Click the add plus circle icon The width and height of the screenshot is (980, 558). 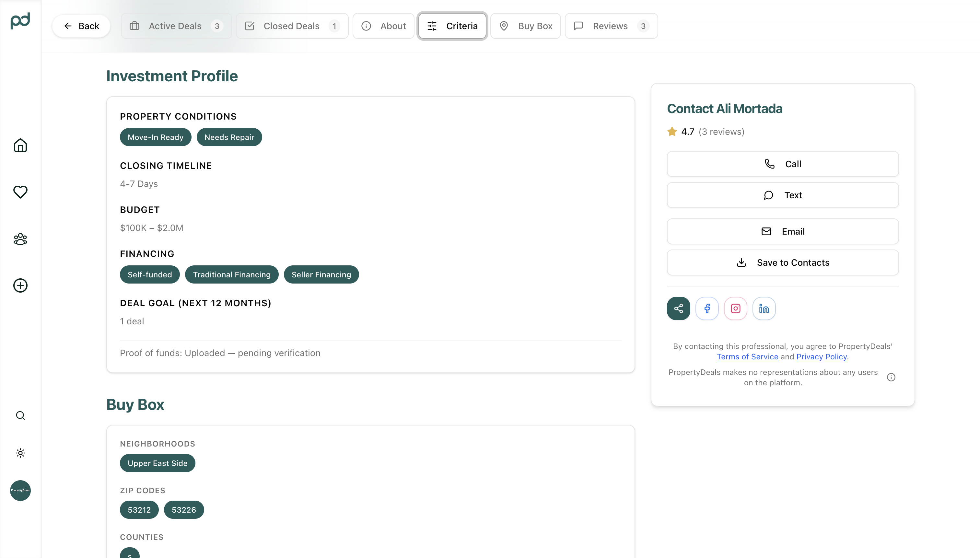20,285
